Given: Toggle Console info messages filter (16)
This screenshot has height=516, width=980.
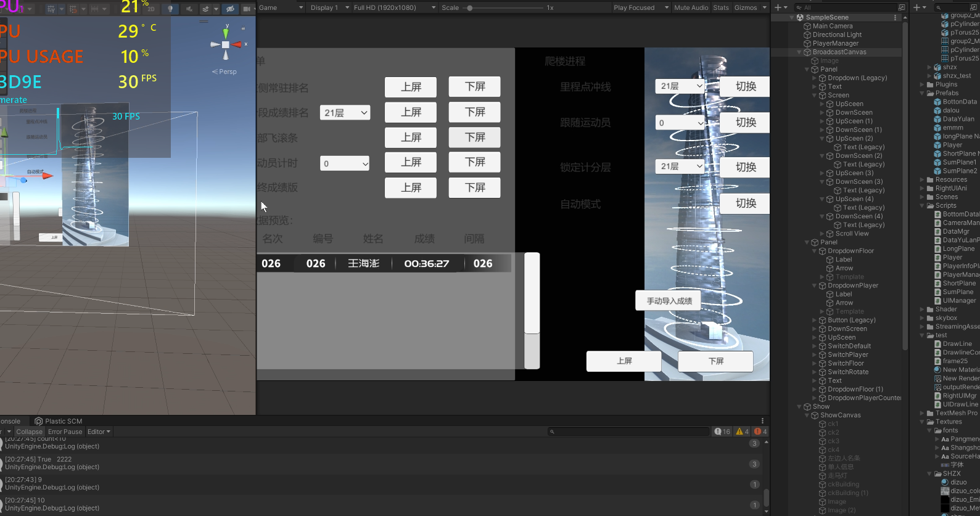Looking at the screenshot, I should tap(722, 432).
